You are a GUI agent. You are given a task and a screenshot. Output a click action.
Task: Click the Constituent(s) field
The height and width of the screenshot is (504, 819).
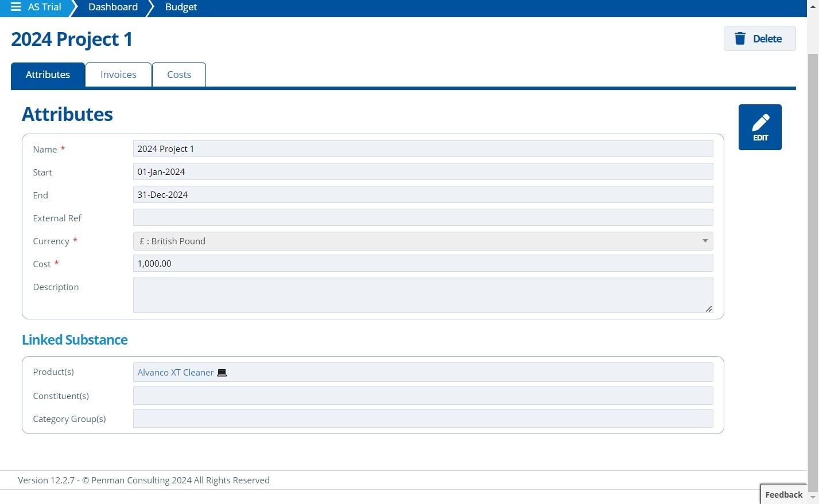click(x=423, y=396)
